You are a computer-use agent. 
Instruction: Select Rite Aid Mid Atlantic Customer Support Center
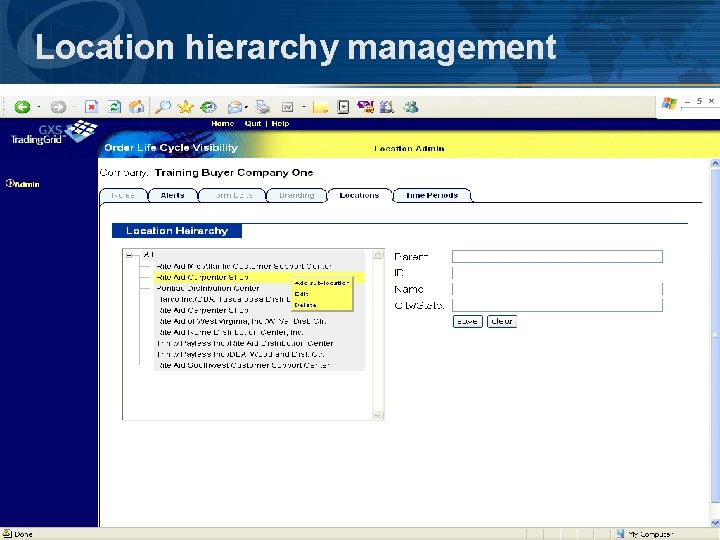pyautogui.click(x=243, y=266)
